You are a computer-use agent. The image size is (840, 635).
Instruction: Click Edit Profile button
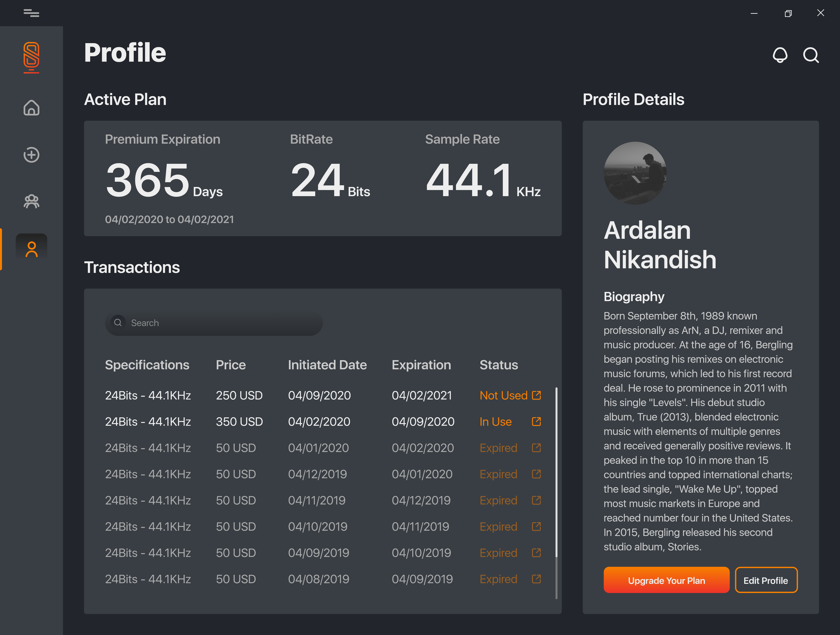pos(766,580)
